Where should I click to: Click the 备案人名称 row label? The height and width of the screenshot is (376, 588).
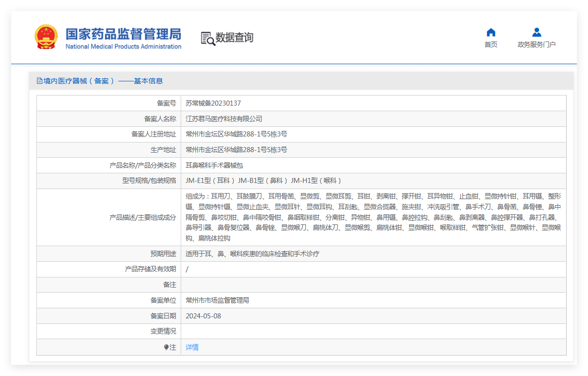pyautogui.click(x=160, y=119)
